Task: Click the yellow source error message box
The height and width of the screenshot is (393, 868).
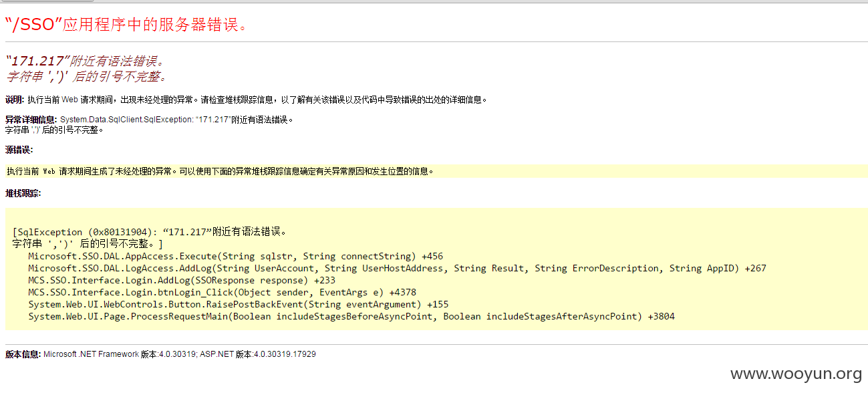Action: pyautogui.click(x=436, y=171)
